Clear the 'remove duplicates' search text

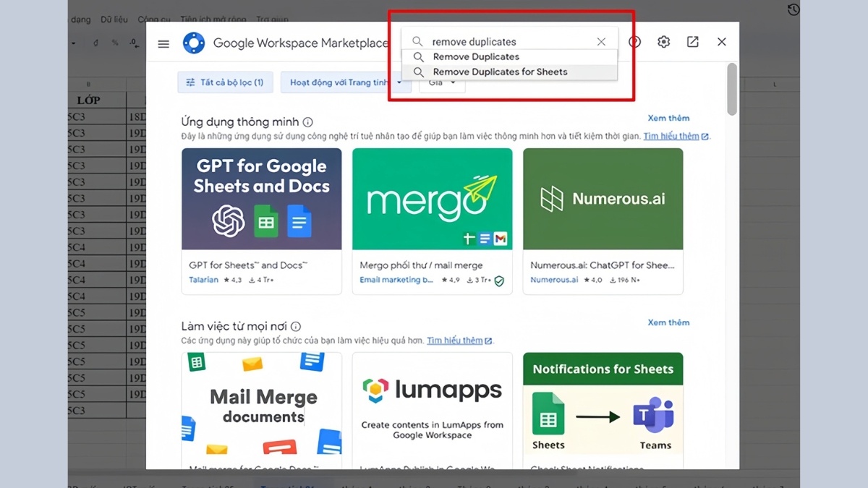(x=601, y=42)
